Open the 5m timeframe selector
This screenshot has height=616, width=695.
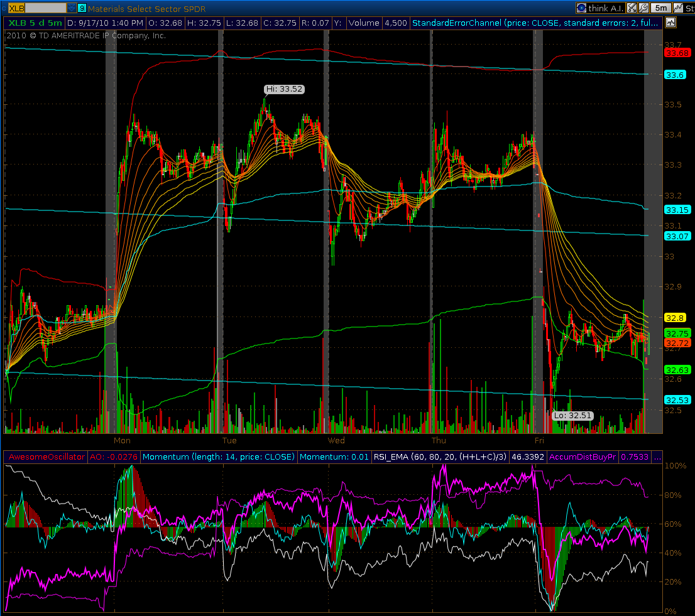coord(661,8)
